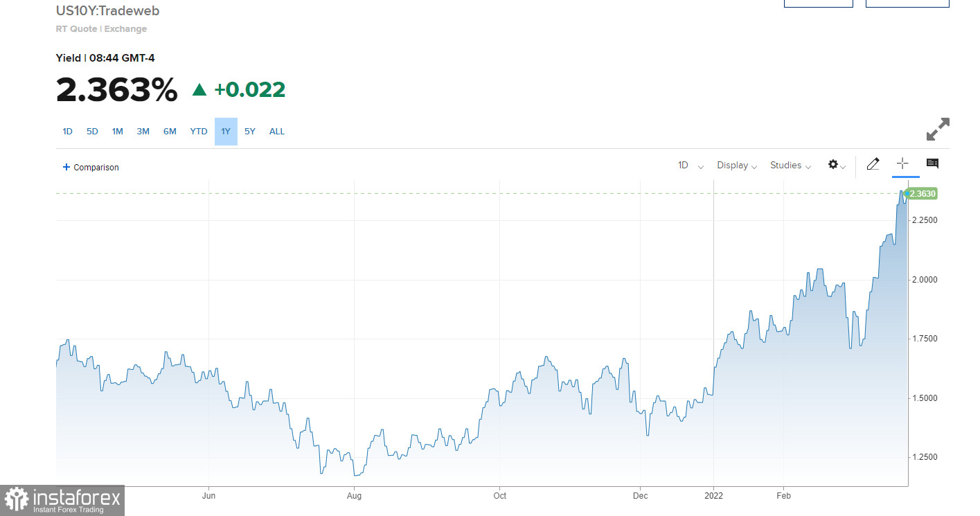Image resolution: width=980 pixels, height=516 pixels.
Task: Switch to 5Y time range
Action: click(250, 132)
